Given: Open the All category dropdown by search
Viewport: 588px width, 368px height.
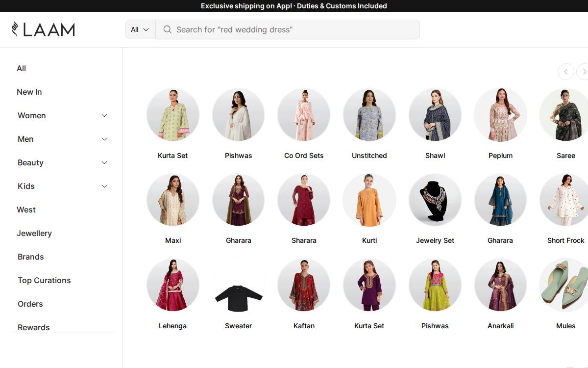Looking at the screenshot, I should click(140, 29).
